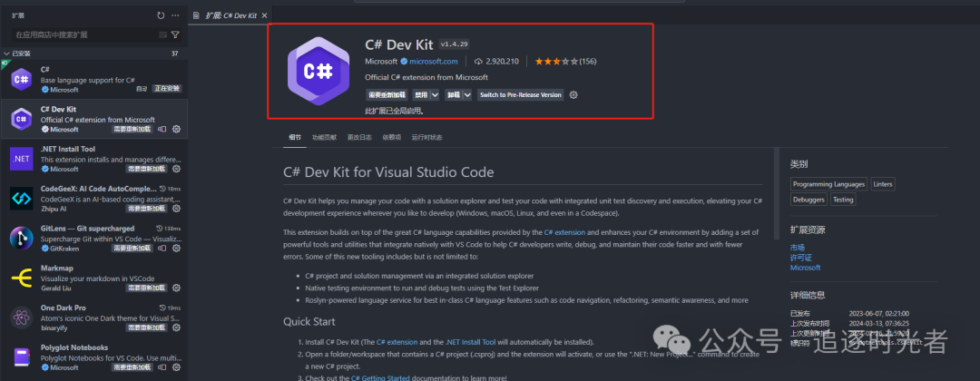
Task: Click Switch to Pre-Release Version
Action: tap(520, 95)
